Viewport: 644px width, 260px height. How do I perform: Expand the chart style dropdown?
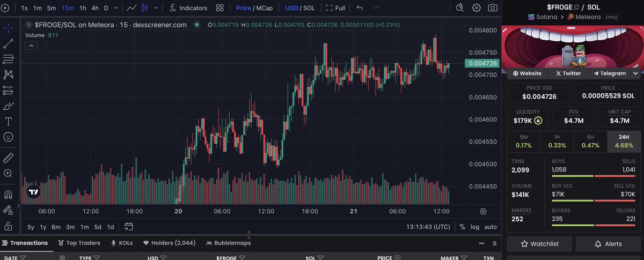tap(156, 8)
